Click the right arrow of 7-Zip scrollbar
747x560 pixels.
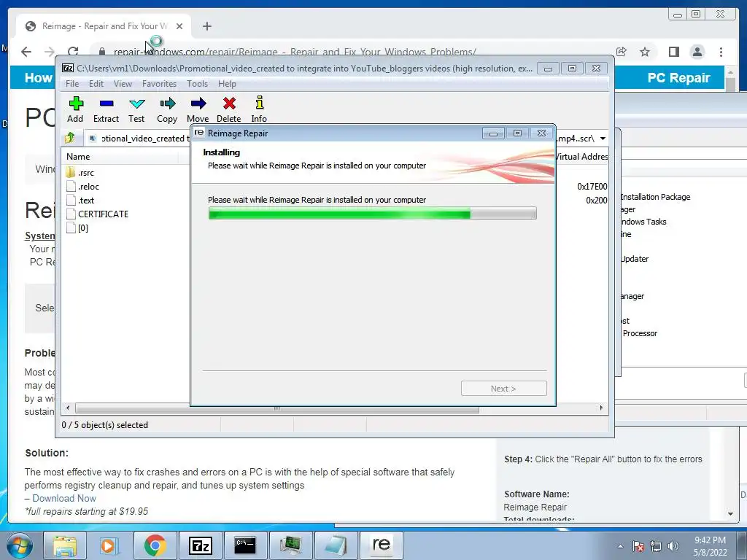(601, 408)
